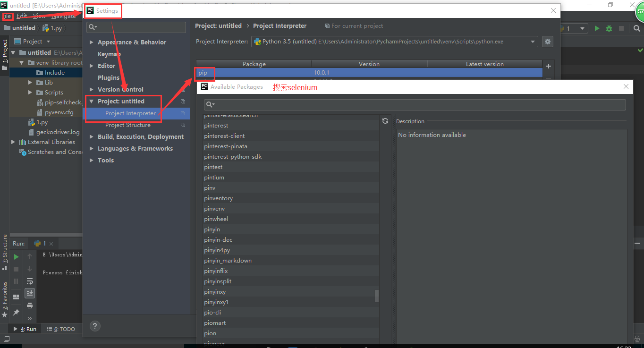
Task: Click copy icon beside Project: untitled
Action: [x=183, y=102]
